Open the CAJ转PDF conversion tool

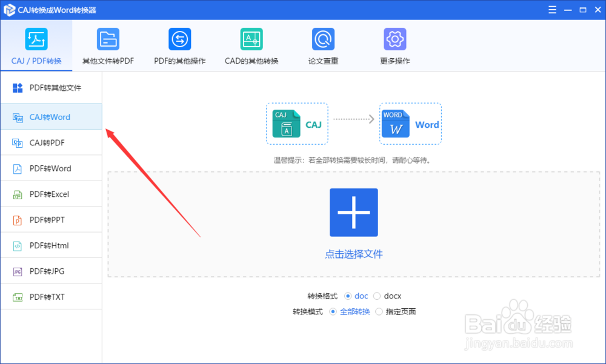click(51, 142)
